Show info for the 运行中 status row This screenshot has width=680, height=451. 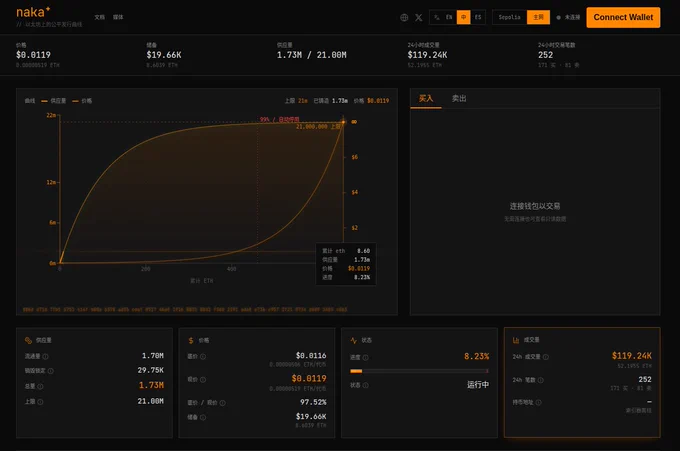tap(366, 385)
